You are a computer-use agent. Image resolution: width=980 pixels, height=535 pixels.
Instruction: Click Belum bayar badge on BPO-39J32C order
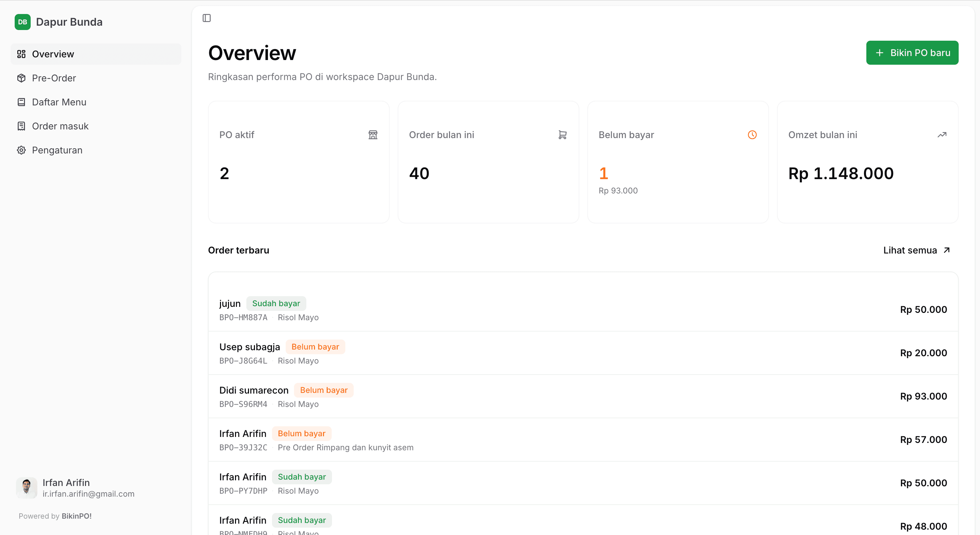[302, 434]
